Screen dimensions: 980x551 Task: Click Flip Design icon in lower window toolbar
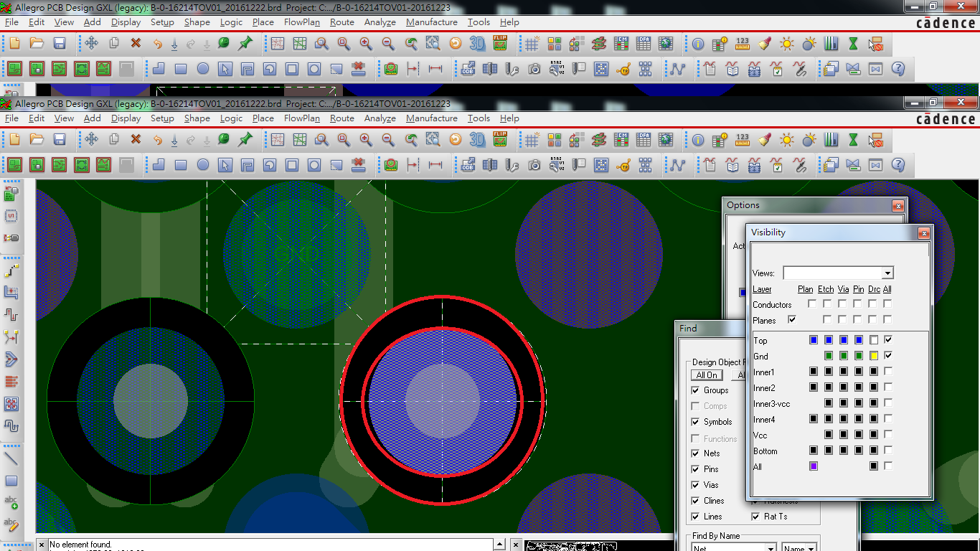pos(500,140)
